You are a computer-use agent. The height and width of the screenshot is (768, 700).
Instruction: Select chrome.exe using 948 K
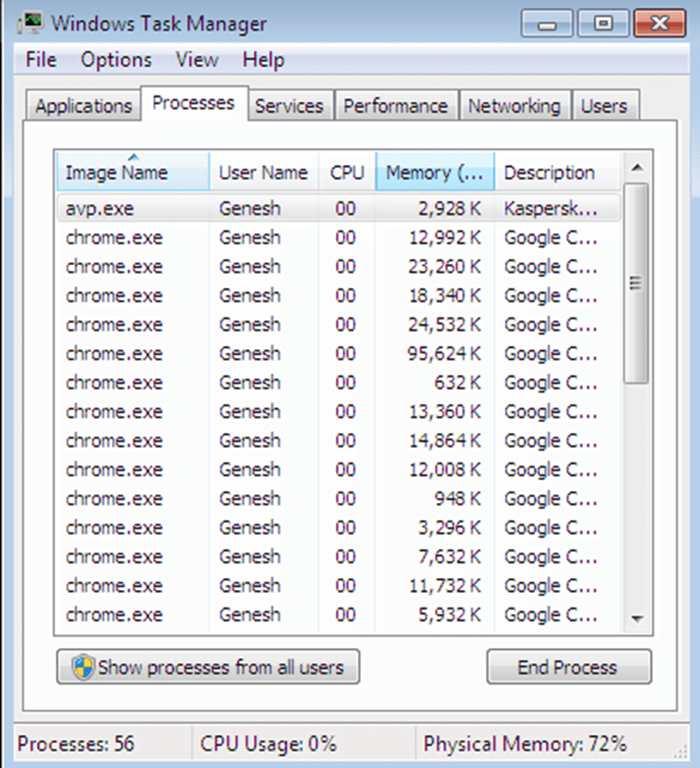click(x=339, y=498)
